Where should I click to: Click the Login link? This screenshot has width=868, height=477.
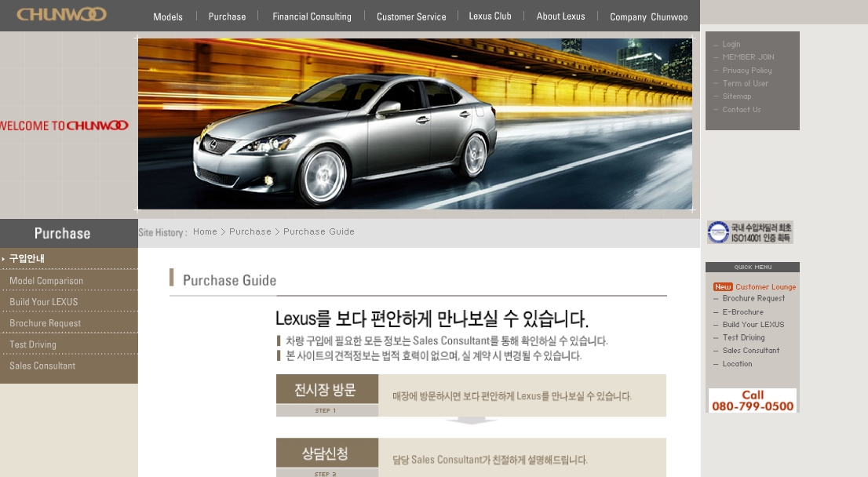click(x=731, y=45)
